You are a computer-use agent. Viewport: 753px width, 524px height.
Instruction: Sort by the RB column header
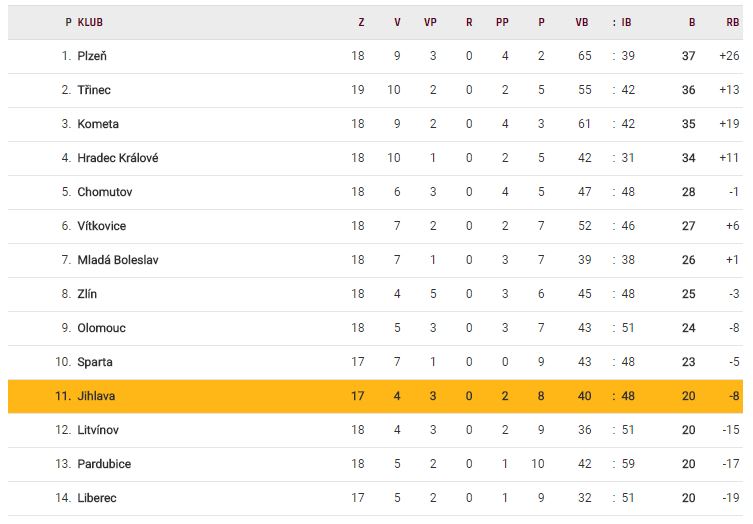pos(733,22)
